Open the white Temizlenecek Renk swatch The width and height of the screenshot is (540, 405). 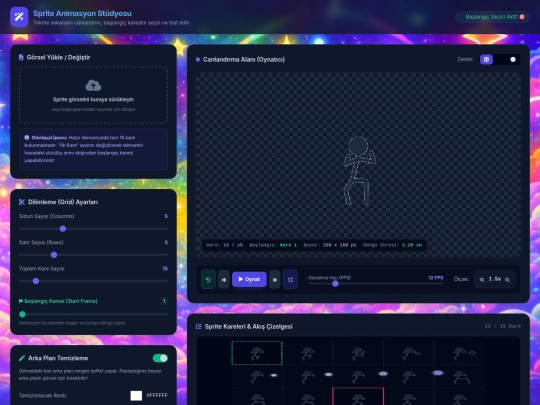tap(136, 395)
